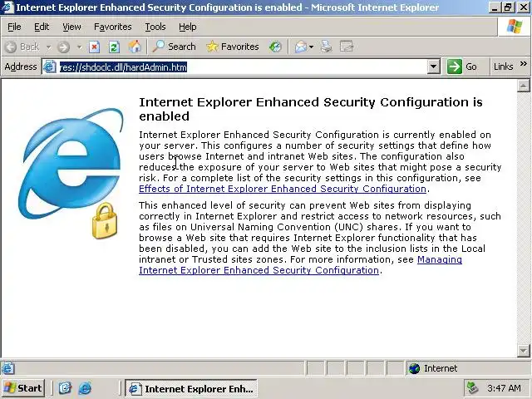Open the Favorites menu

(x=113, y=27)
